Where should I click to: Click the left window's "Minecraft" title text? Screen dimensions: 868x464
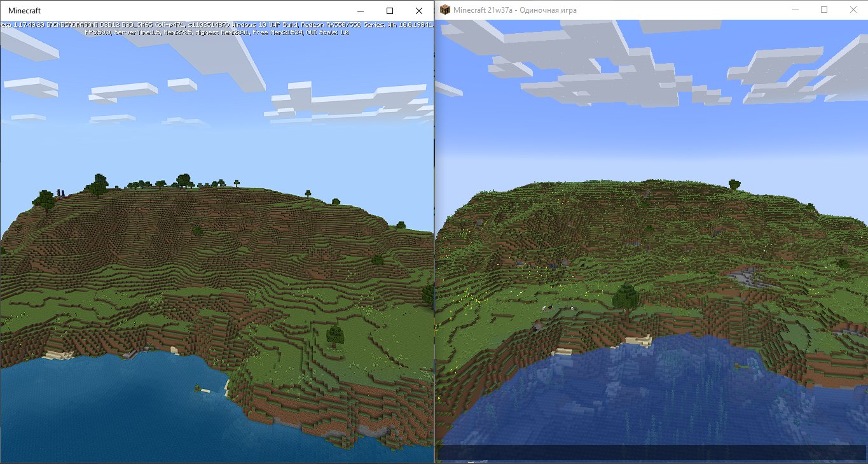pos(24,11)
